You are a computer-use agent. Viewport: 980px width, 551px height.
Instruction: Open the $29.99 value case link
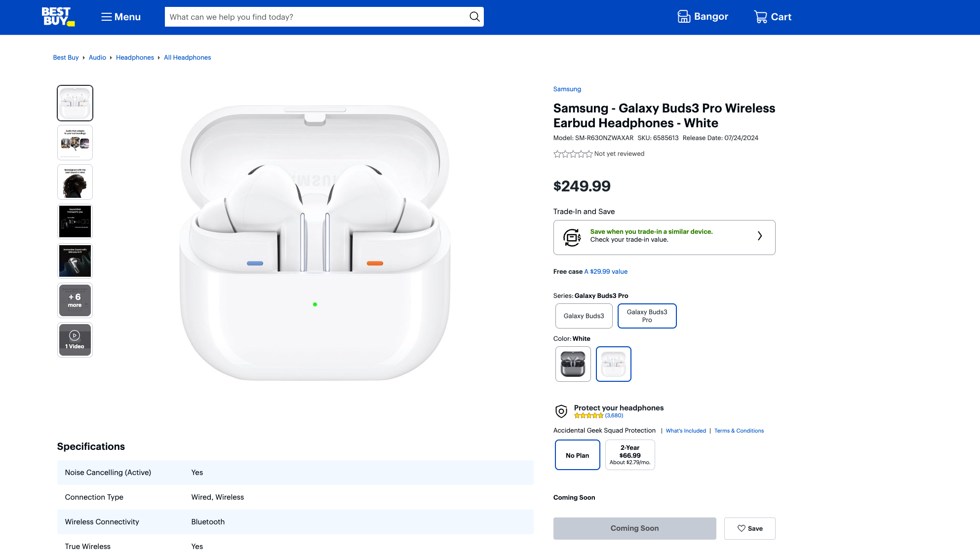tap(606, 271)
